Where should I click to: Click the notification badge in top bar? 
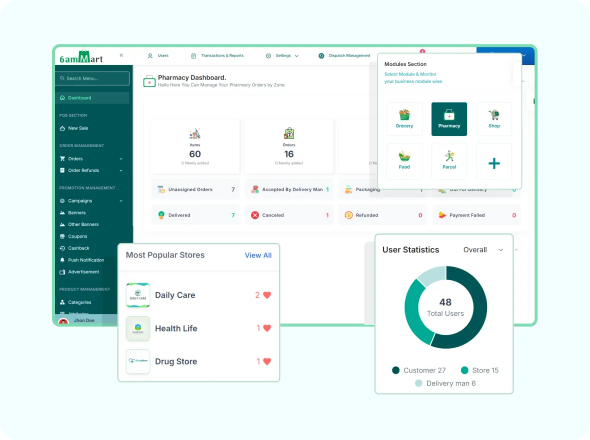pyautogui.click(x=422, y=51)
